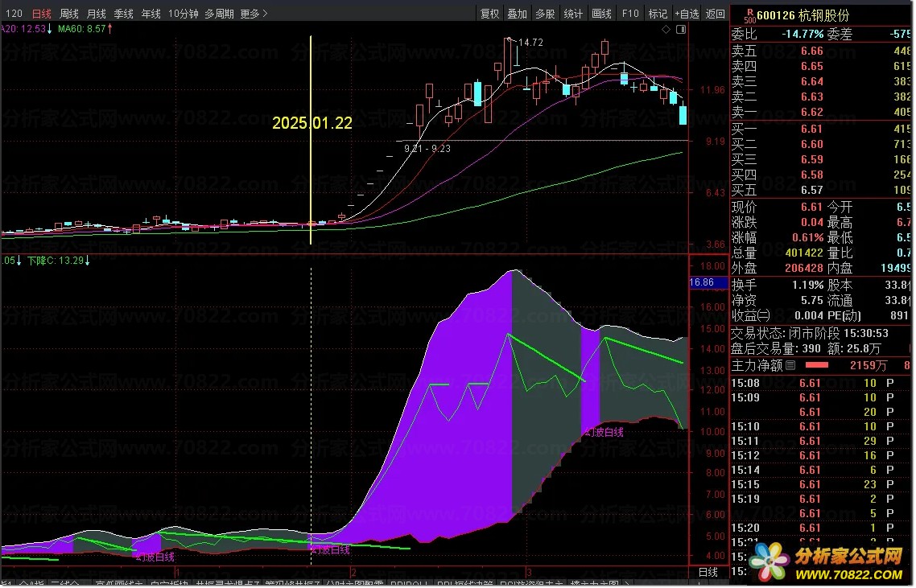
Task: Toggle the side panel square icon
Action: 681,29
